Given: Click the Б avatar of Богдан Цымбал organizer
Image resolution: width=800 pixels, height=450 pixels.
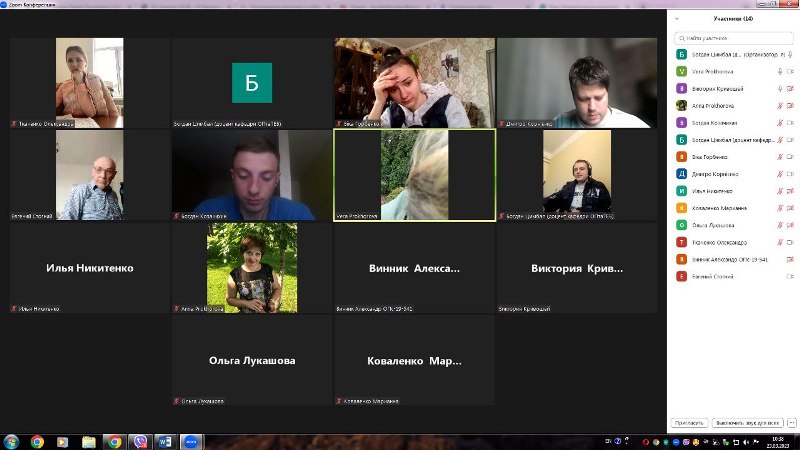Looking at the screenshot, I should tap(681, 54).
